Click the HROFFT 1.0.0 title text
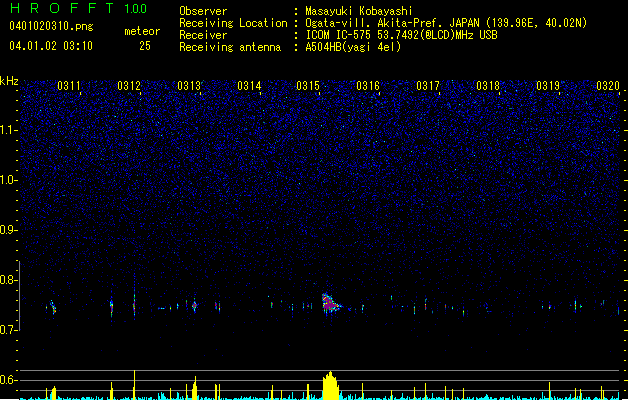 coord(79,8)
